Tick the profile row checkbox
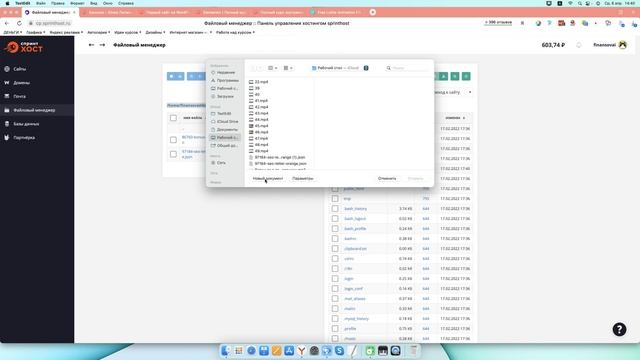This screenshot has width=640, height=360. 335,329
